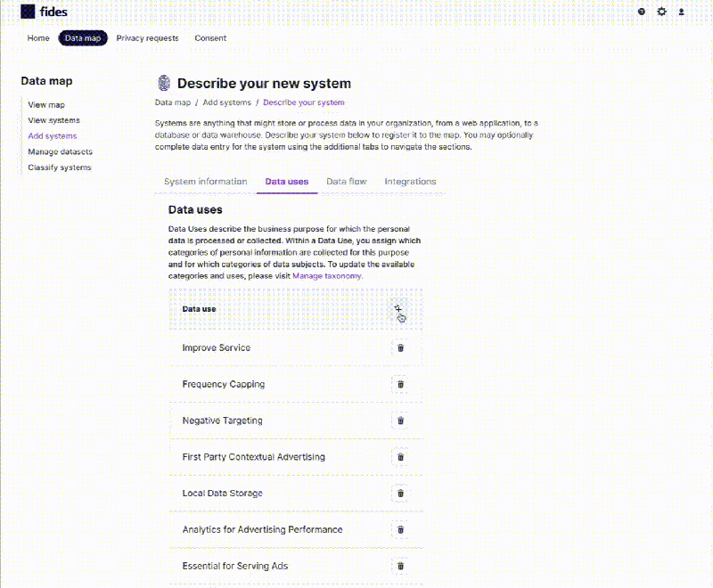The image size is (713, 588).
Task: Open the help icon in the top bar
Action: pyautogui.click(x=640, y=12)
